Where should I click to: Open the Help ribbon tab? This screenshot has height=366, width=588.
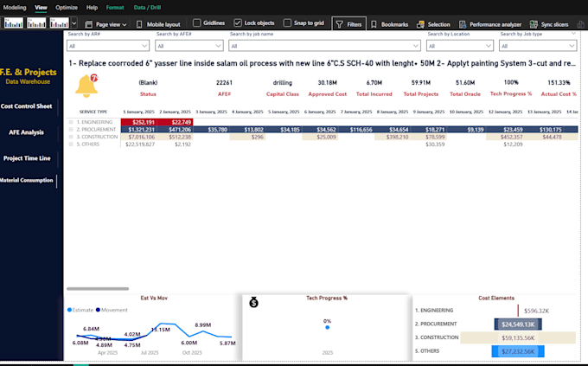click(x=92, y=8)
